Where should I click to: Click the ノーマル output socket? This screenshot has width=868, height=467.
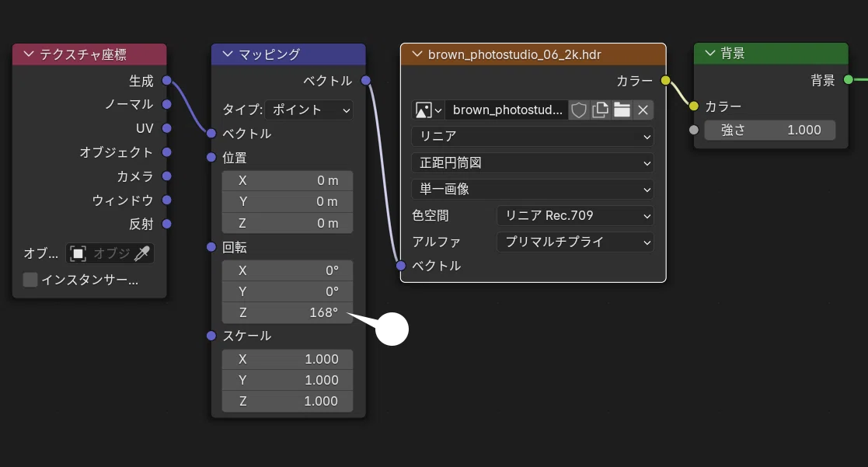pos(166,105)
